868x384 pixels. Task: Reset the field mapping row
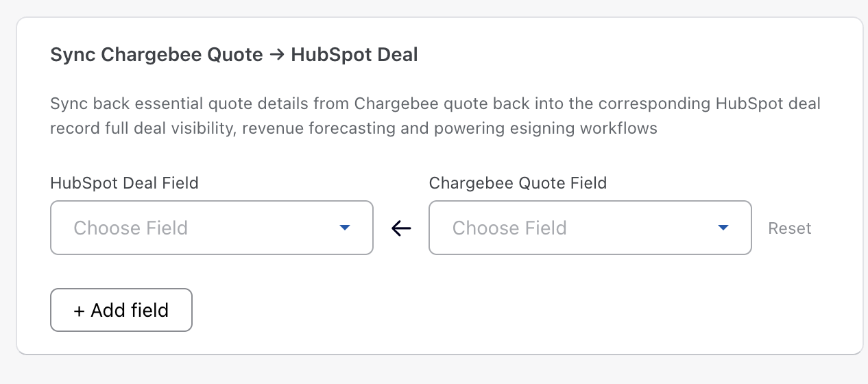click(789, 228)
